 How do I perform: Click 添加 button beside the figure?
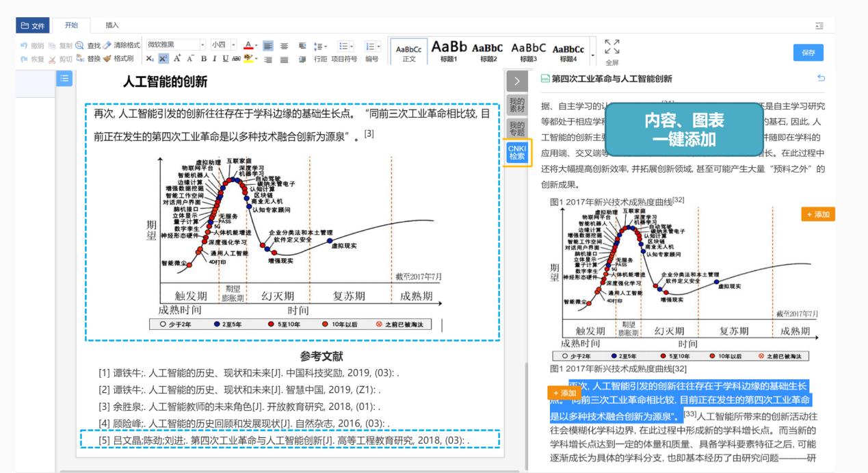click(818, 215)
